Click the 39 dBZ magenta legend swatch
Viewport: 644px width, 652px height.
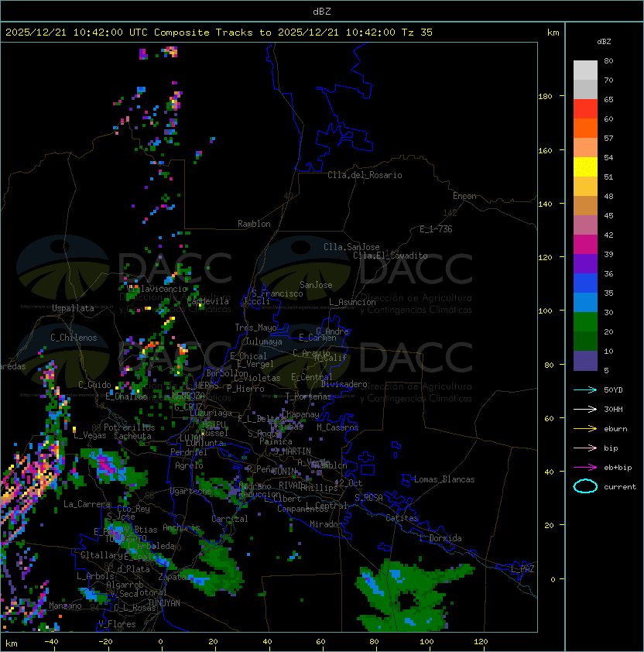point(585,244)
